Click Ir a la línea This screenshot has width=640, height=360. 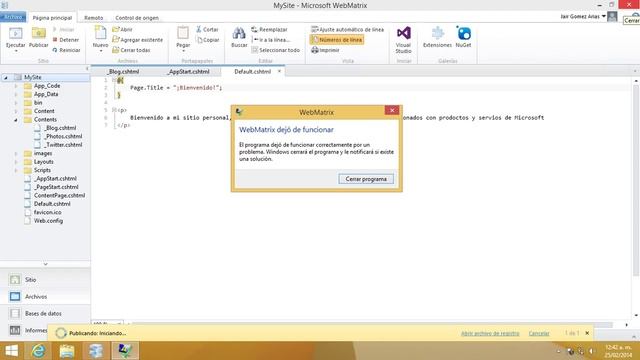[271, 40]
